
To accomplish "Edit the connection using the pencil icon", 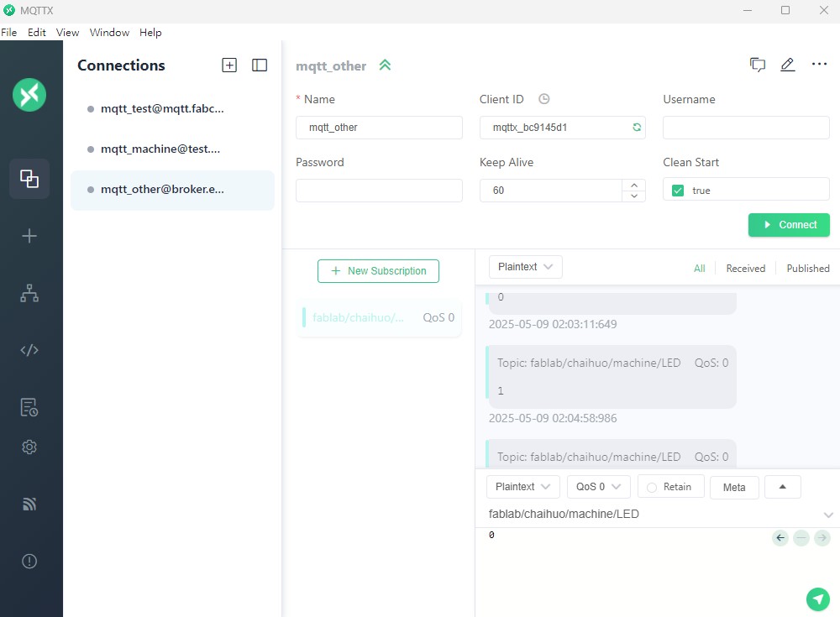I will click(x=788, y=65).
